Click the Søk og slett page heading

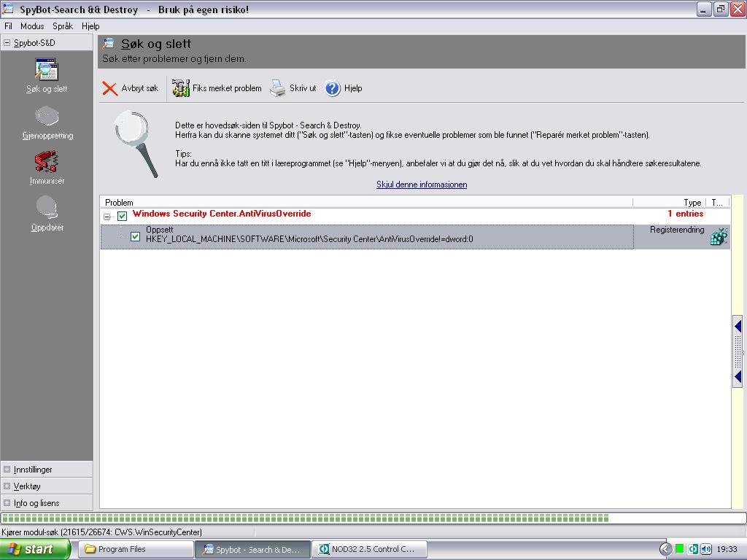point(156,44)
